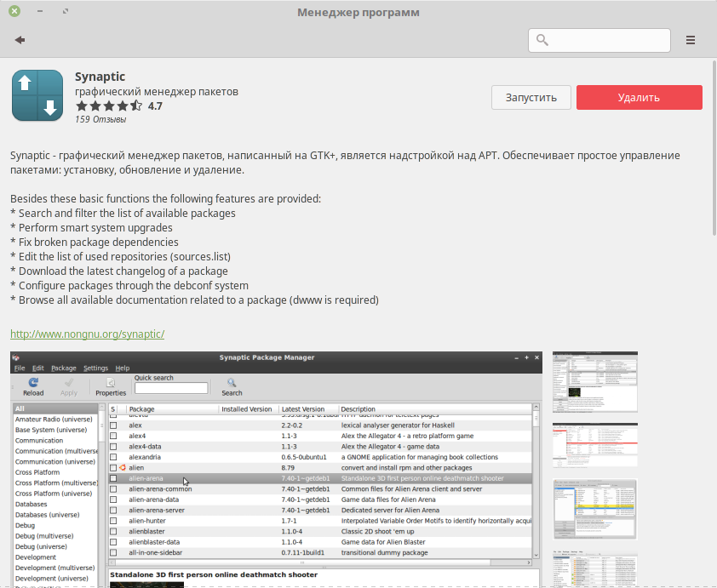
Task: Click the Synaptic application icon
Action: [x=37, y=95]
